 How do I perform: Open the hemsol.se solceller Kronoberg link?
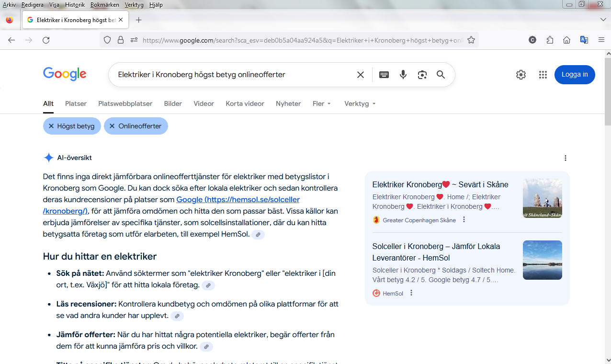point(238,200)
